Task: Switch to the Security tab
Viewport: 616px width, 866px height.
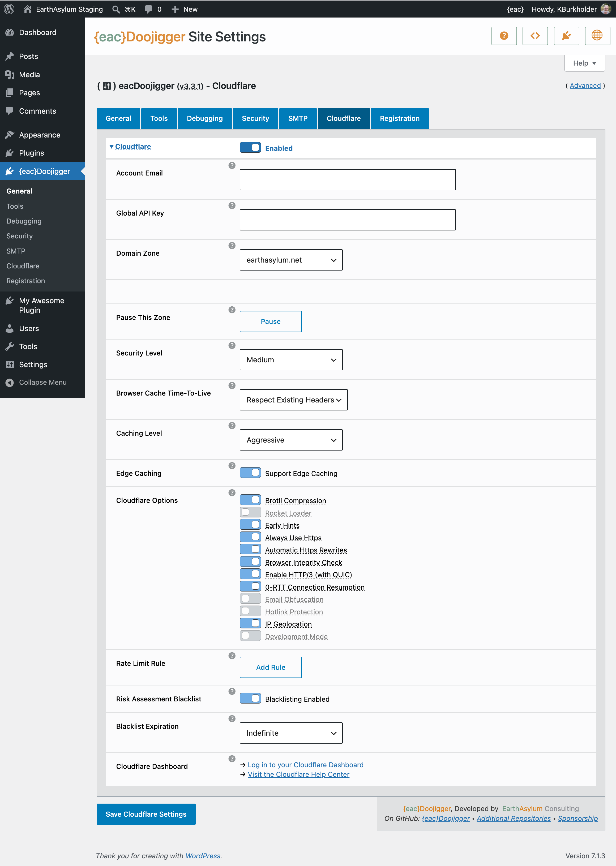Action: click(x=256, y=119)
